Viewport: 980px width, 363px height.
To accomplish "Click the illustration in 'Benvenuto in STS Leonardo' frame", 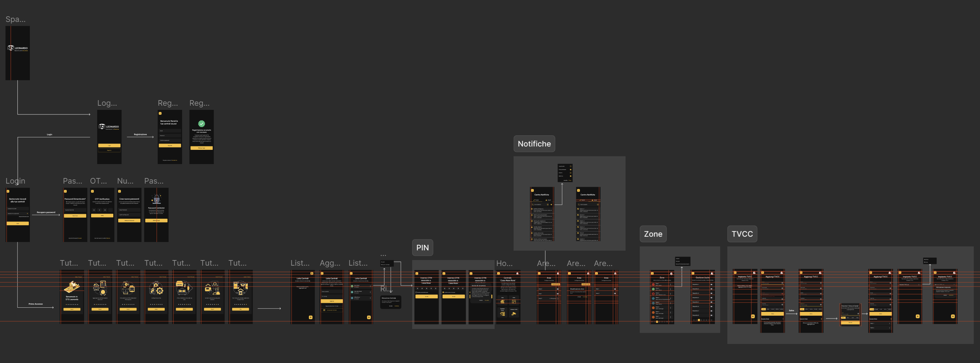I will coord(72,287).
